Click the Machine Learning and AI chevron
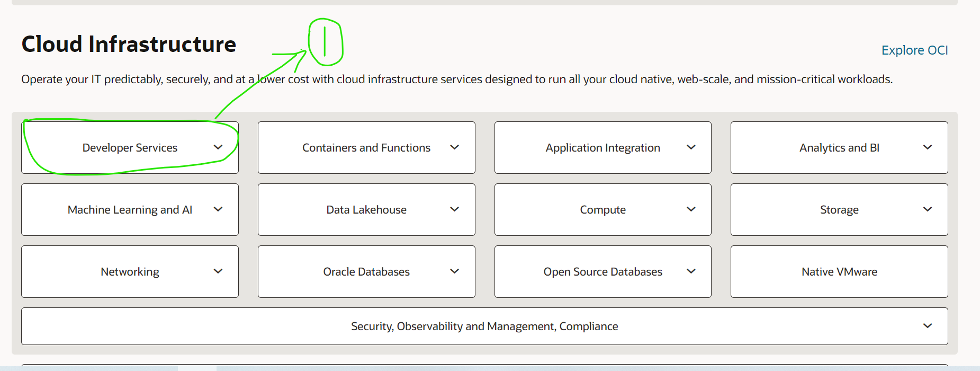Viewport: 980px width, 371px height. tap(218, 209)
